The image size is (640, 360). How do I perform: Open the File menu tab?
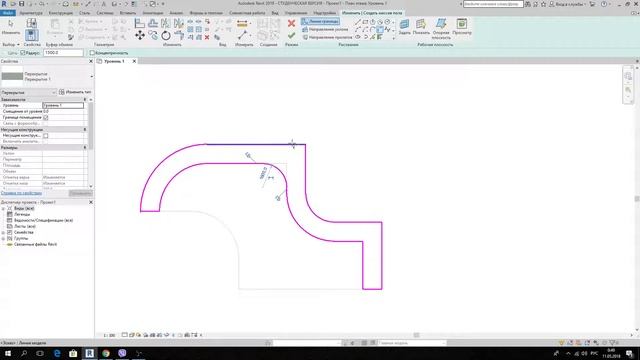(x=8, y=13)
